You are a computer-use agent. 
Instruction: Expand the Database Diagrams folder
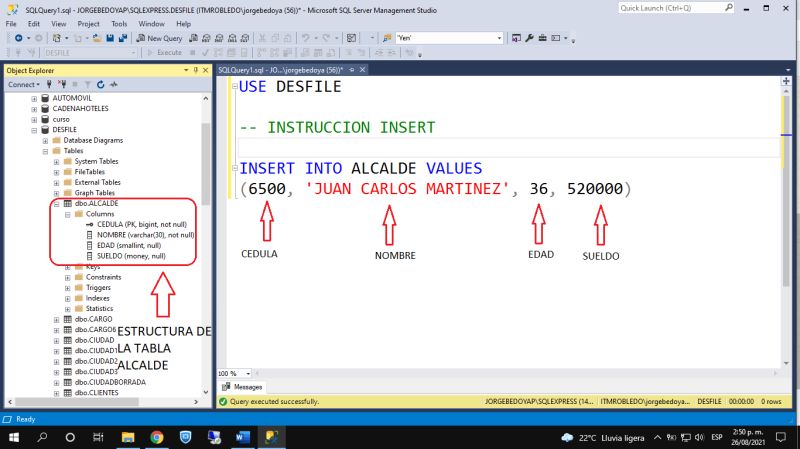(45, 140)
